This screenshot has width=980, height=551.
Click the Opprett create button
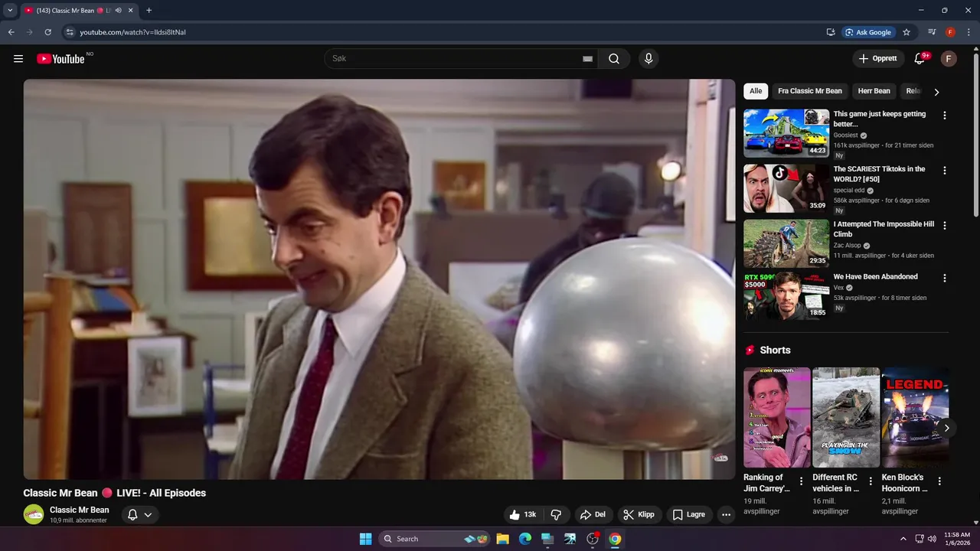tap(877, 59)
